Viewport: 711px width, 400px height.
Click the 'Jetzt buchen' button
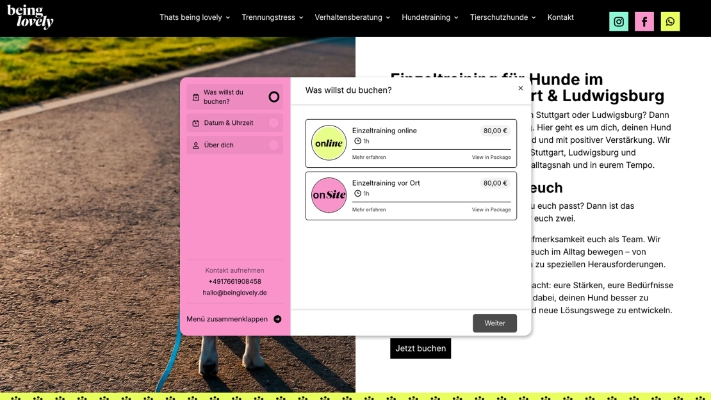pyautogui.click(x=420, y=348)
